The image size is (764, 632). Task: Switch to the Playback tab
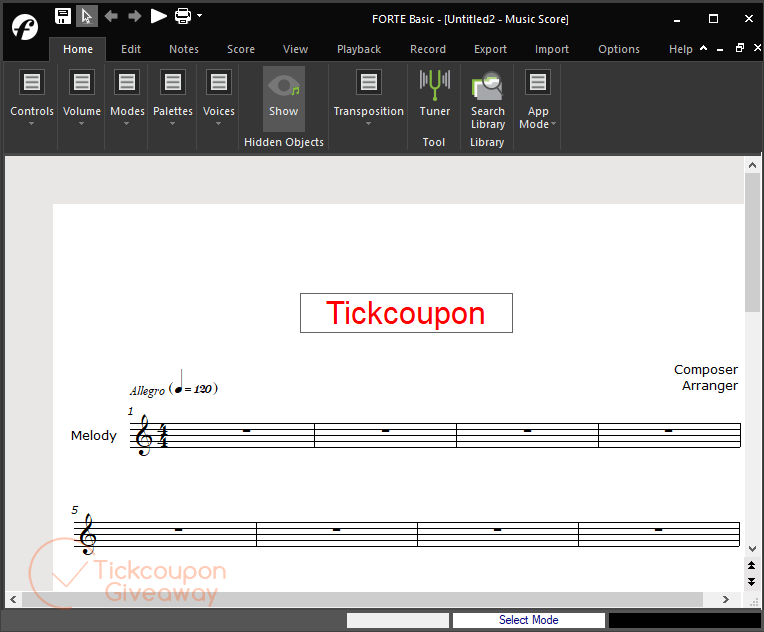coord(359,49)
